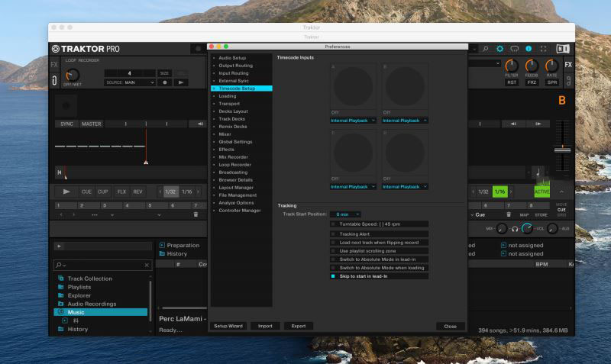Click deck A hotcue trash icon
Viewport: 611px width, 364px height.
pos(196,214)
